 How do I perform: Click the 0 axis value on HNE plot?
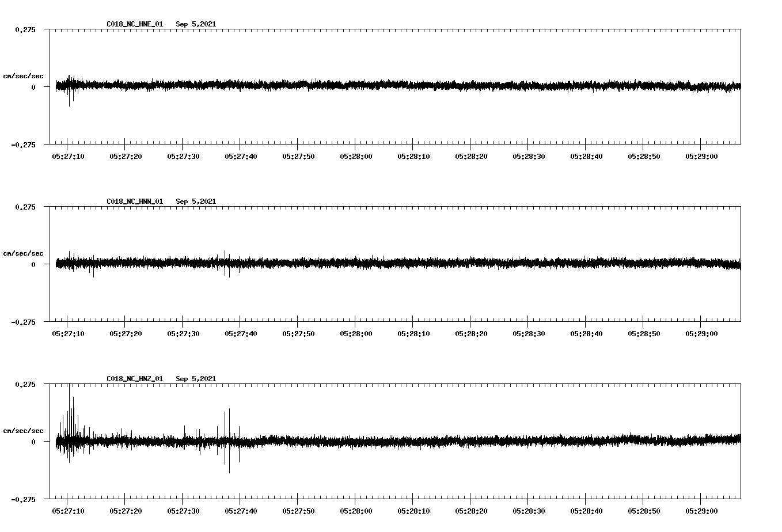[33, 87]
